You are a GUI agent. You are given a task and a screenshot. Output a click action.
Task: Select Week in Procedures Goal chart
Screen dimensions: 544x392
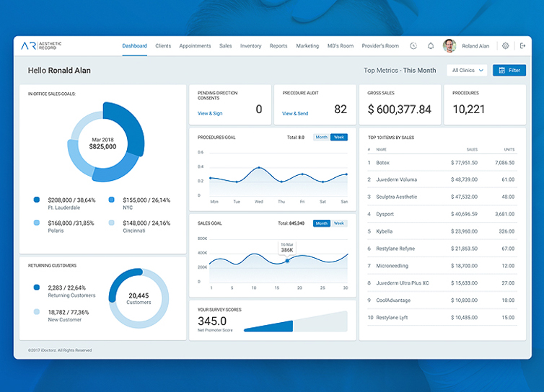point(339,137)
